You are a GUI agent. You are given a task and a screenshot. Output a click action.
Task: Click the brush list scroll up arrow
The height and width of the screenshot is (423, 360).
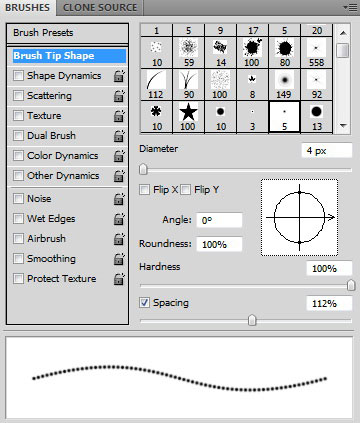coord(343,33)
